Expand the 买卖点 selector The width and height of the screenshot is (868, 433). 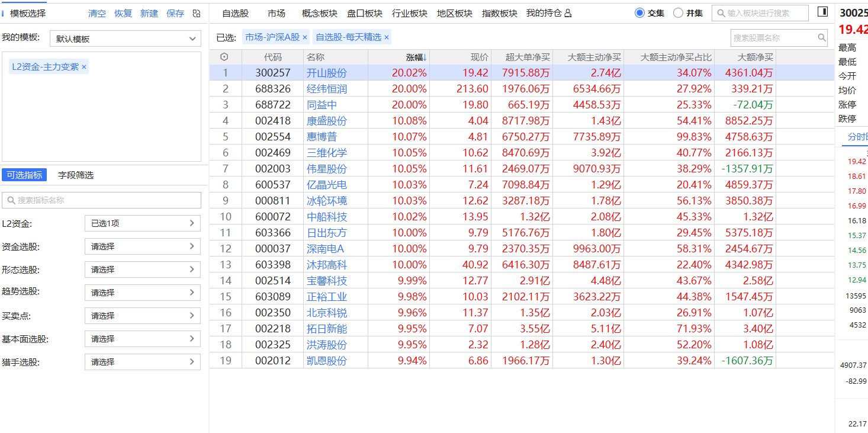point(143,316)
